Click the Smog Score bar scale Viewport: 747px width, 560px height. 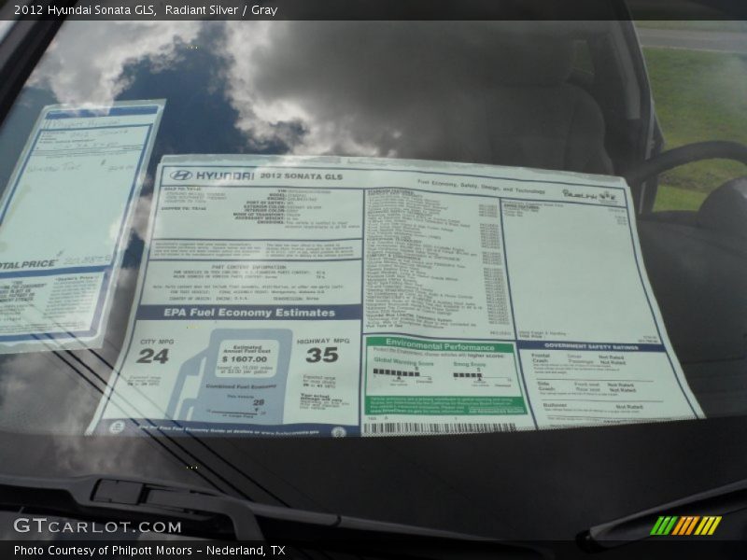point(482,377)
